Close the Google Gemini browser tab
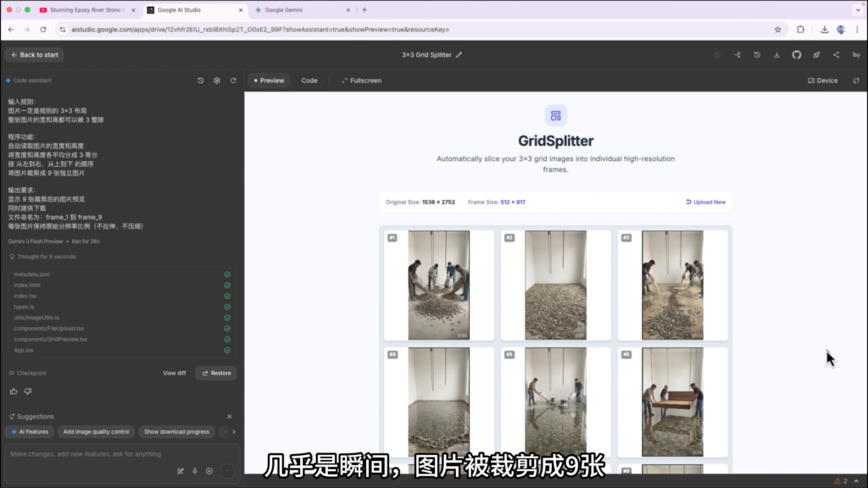Image resolution: width=868 pixels, height=488 pixels. point(348,10)
